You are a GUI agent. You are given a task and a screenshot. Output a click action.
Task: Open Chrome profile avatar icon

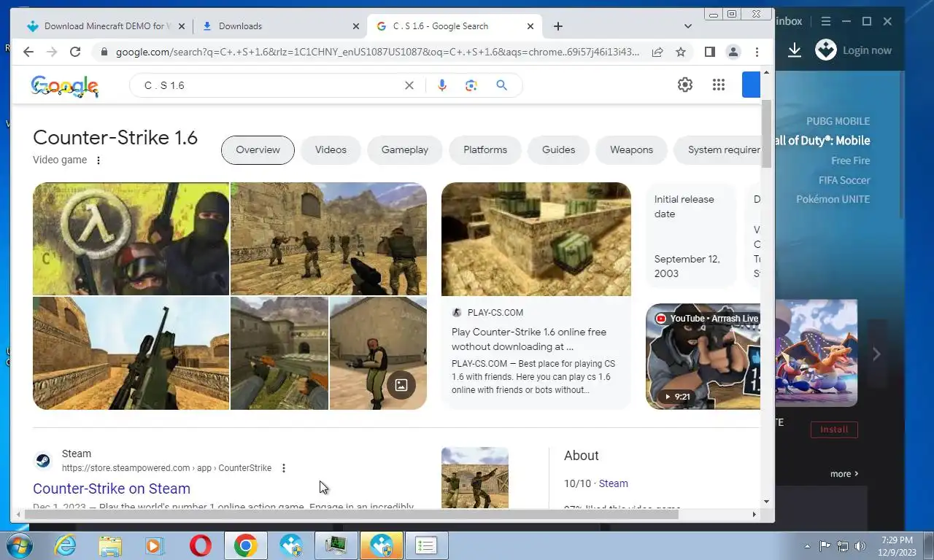pos(733,52)
